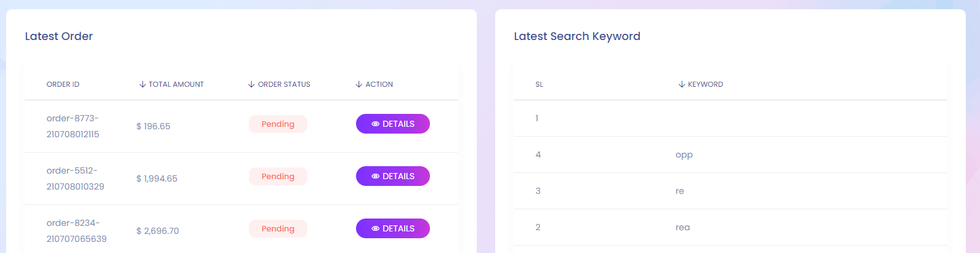This screenshot has width=980, height=253.
Task: Sort by the Total Amount header
Action: 176,84
